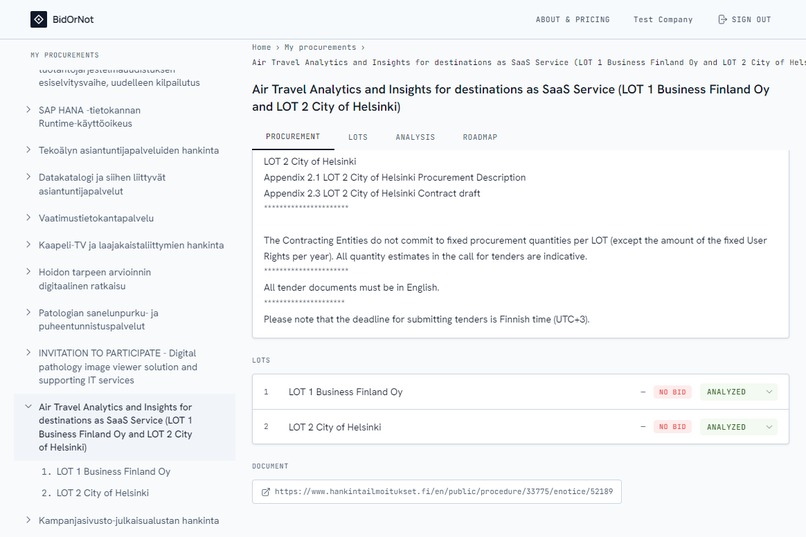
Task: Expand Kampanjasivusto-julkaisualustan hankinta chevron
Action: (28, 520)
